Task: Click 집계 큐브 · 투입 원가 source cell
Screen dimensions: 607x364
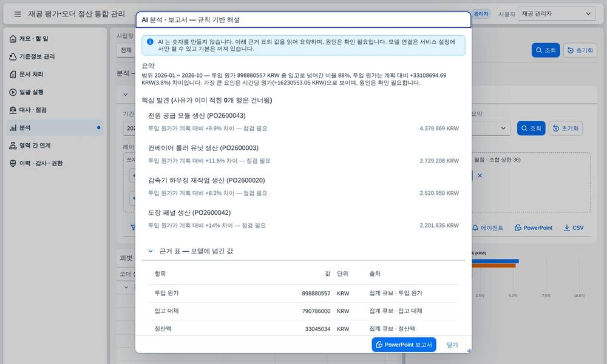Action: [396, 293]
